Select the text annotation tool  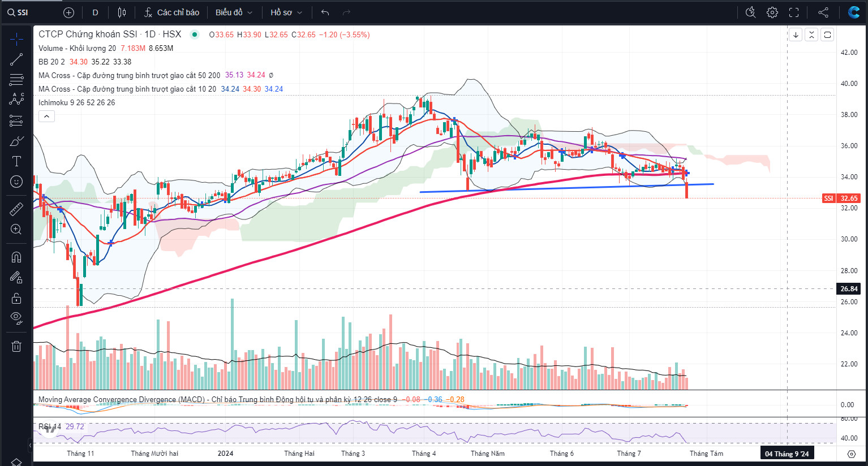coord(16,161)
